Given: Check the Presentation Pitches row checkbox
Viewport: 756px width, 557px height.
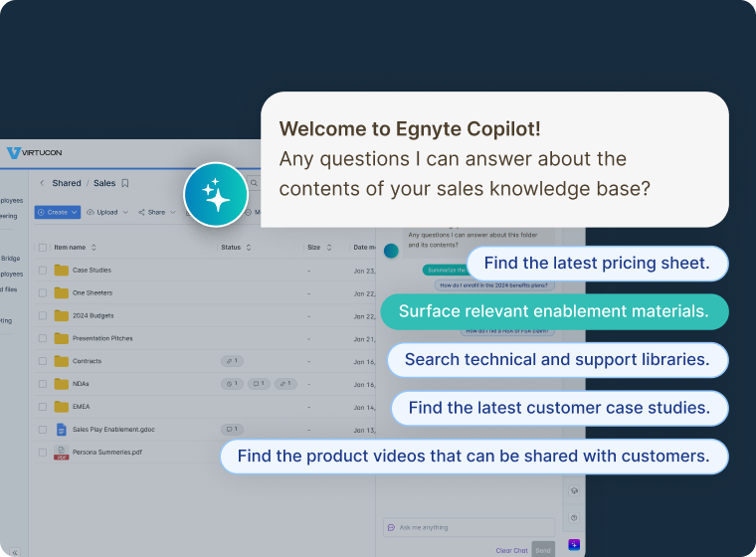Looking at the screenshot, I should pos(43,338).
